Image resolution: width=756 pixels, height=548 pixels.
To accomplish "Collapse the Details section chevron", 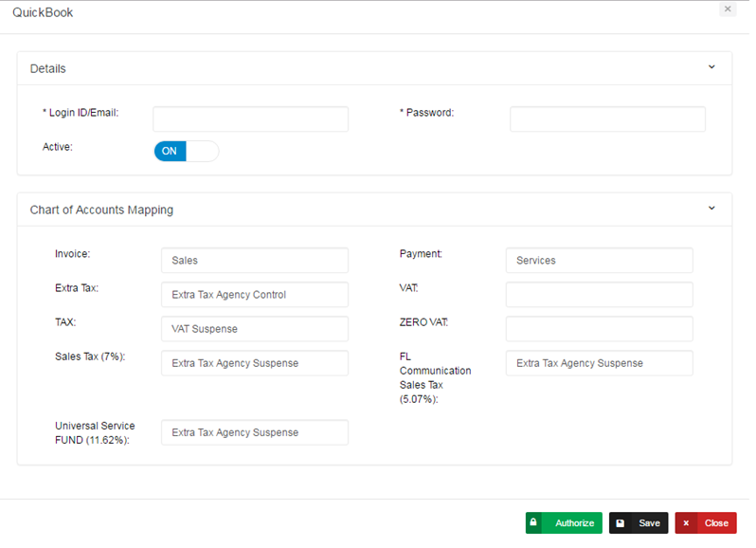I will 711,67.
